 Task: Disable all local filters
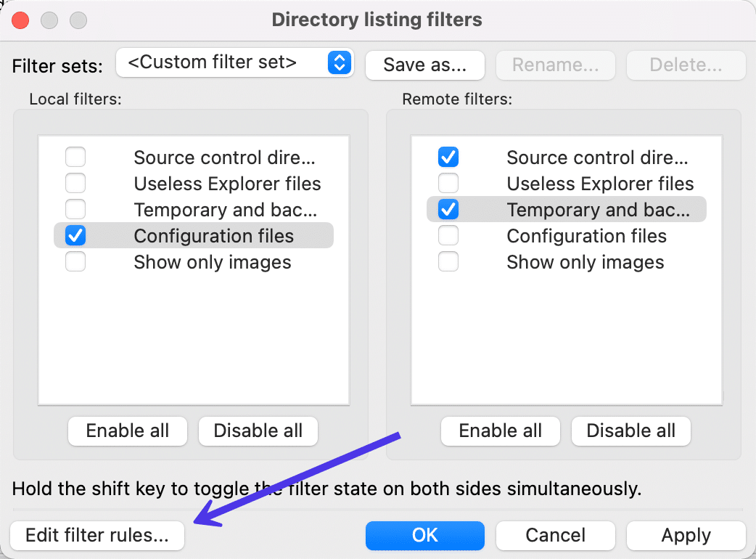click(x=258, y=431)
